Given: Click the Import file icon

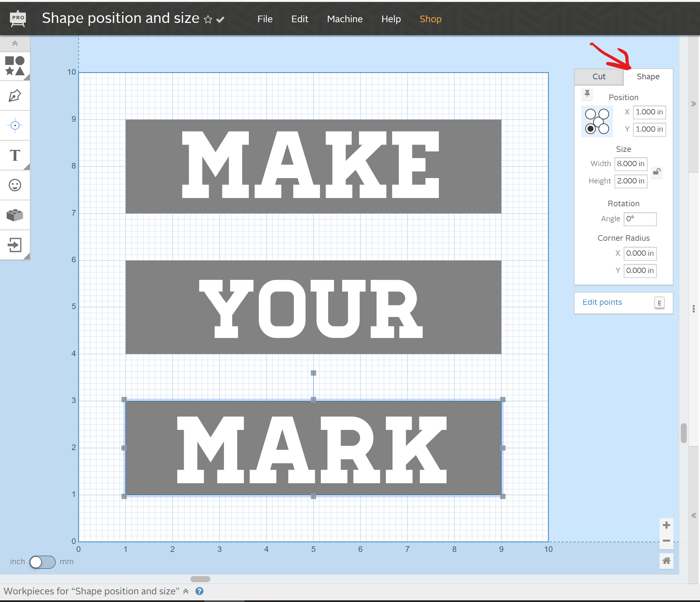Looking at the screenshot, I should tap(15, 245).
